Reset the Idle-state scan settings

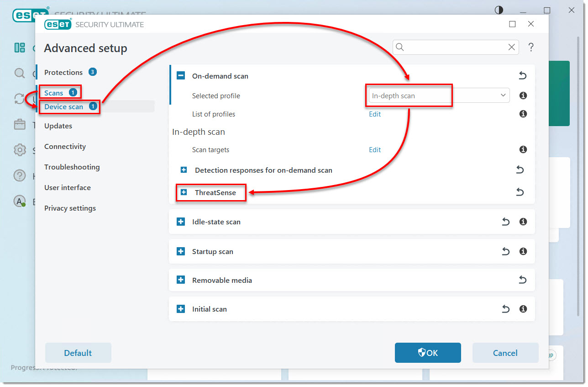pyautogui.click(x=505, y=222)
